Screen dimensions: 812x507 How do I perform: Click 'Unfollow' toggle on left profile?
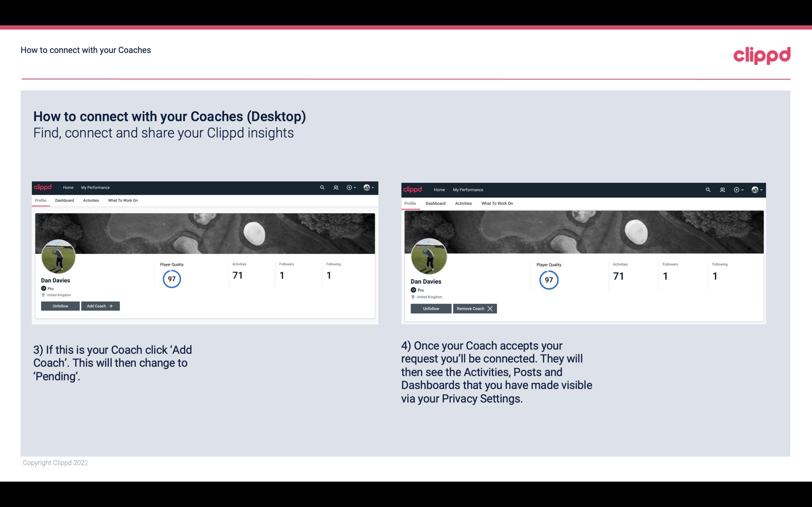(x=60, y=306)
